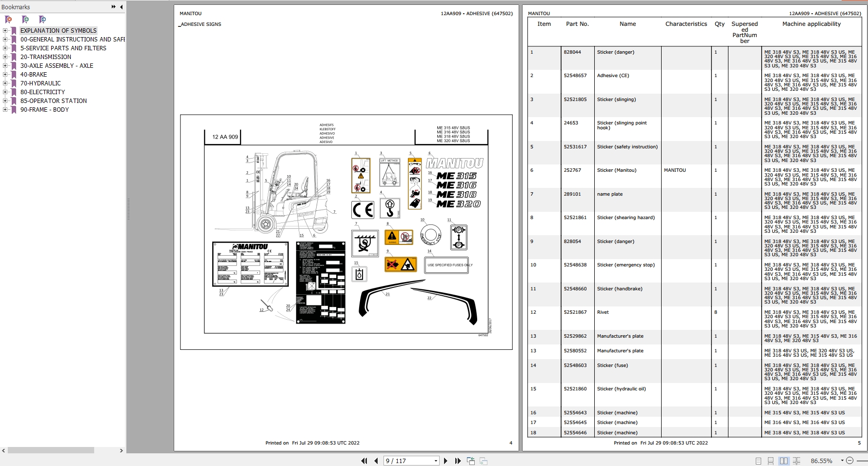Click the bookmarks scrollbar right arrow
This screenshot has height=466, width=868.
tap(121, 450)
